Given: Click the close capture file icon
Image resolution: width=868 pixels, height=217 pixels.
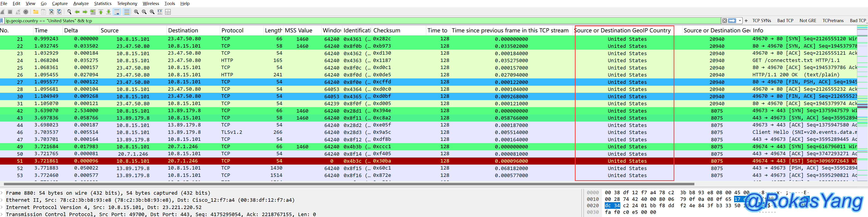Looking at the screenshot, I should coord(51,12).
